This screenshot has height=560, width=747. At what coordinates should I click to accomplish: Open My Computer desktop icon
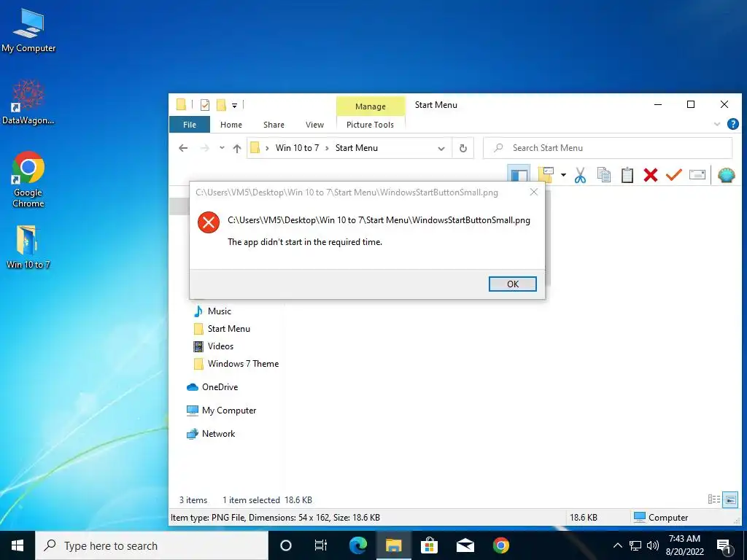click(28, 31)
